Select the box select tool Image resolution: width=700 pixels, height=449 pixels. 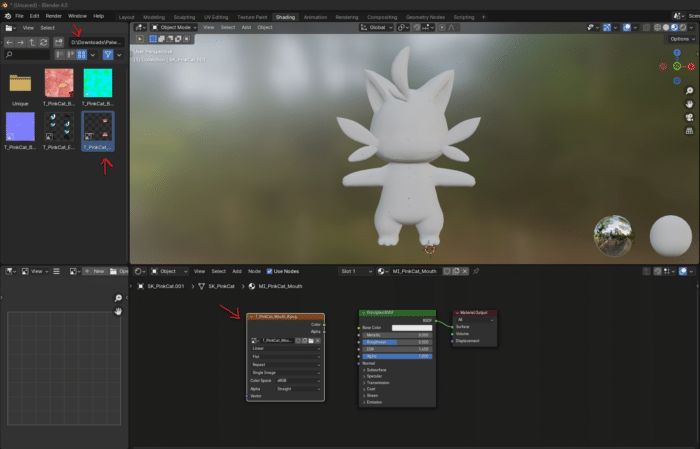coord(153,39)
